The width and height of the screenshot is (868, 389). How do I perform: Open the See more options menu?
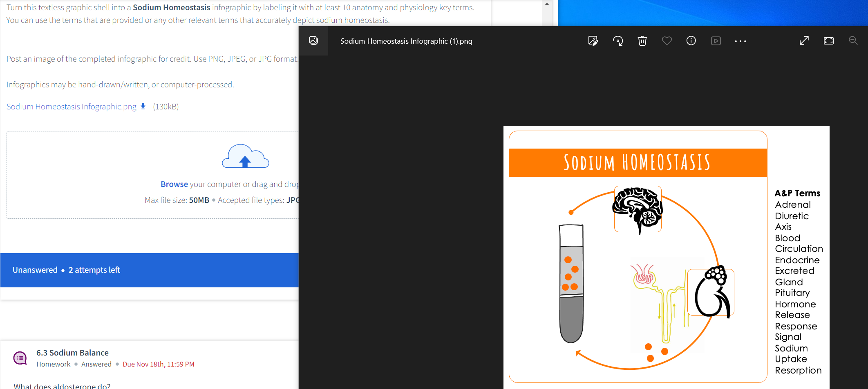click(740, 41)
